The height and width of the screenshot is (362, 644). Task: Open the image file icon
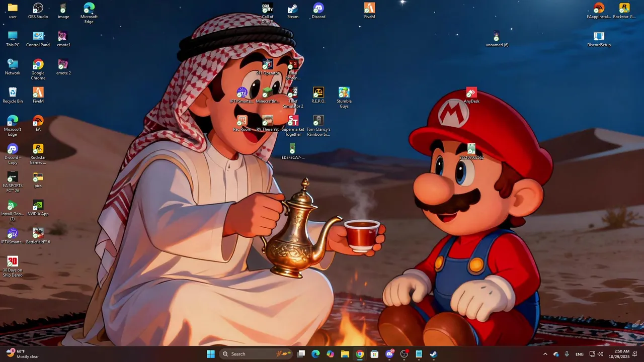point(63,11)
